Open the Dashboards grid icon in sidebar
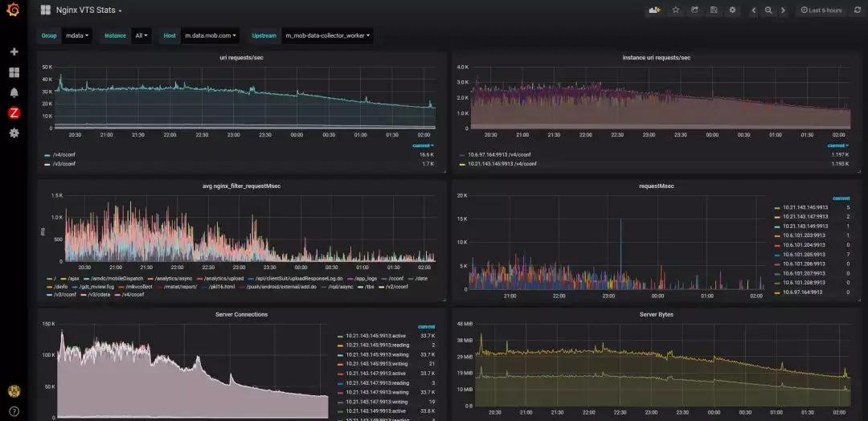This screenshot has height=421, width=868. click(x=14, y=72)
